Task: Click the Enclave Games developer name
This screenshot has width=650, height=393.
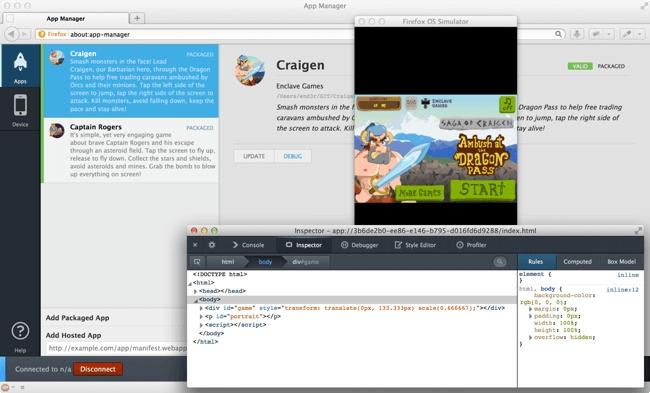Action: [300, 86]
